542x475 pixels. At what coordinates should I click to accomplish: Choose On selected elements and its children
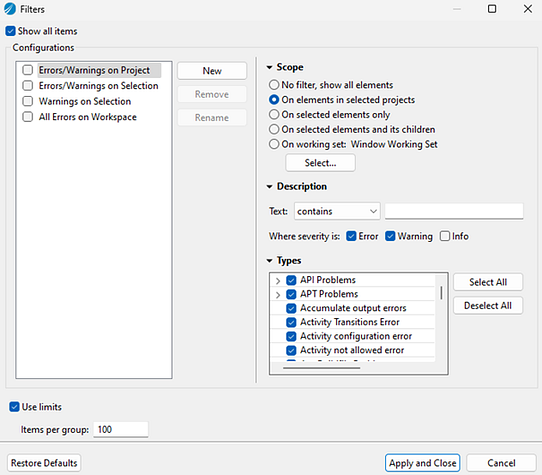coord(274,129)
